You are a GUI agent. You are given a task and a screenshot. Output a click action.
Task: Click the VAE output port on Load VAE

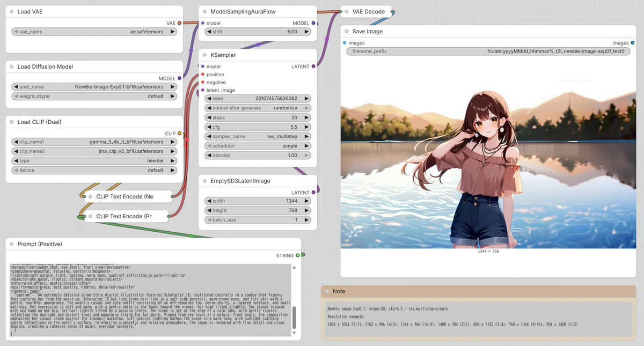[x=179, y=23]
